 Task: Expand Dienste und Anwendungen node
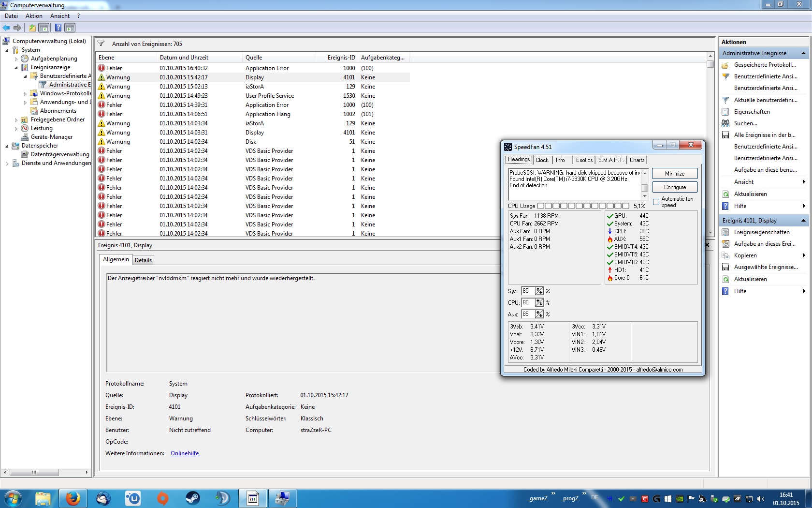(x=7, y=163)
